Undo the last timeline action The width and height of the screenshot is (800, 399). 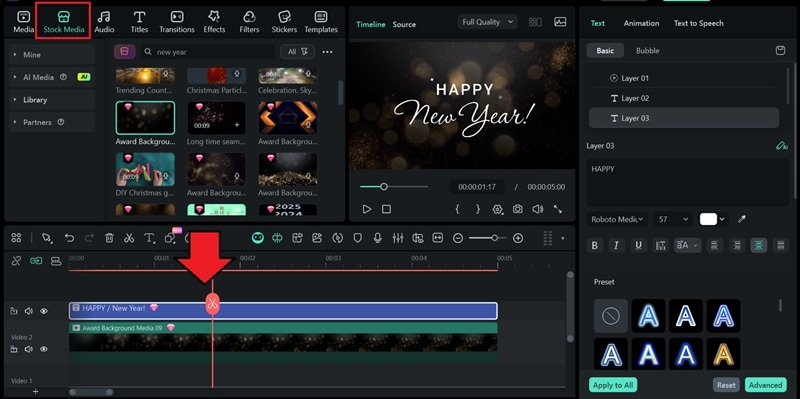(x=69, y=238)
